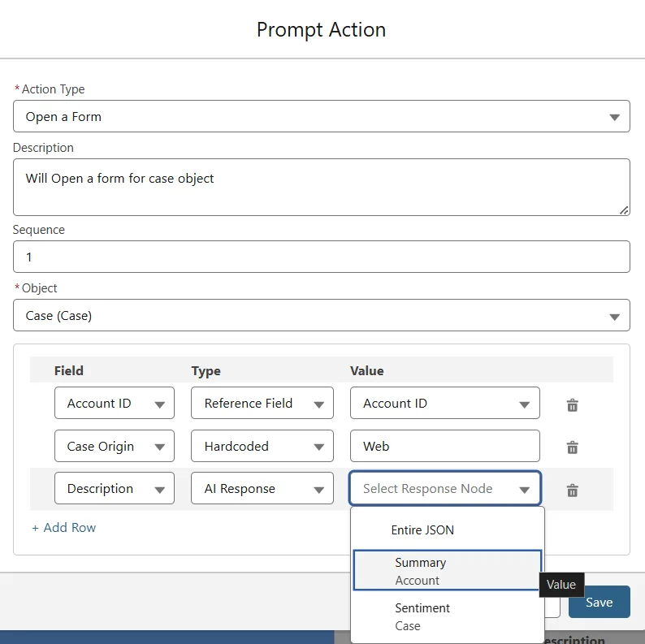Delete the Case Origin field row
This screenshot has height=644, width=645.
tap(572, 447)
